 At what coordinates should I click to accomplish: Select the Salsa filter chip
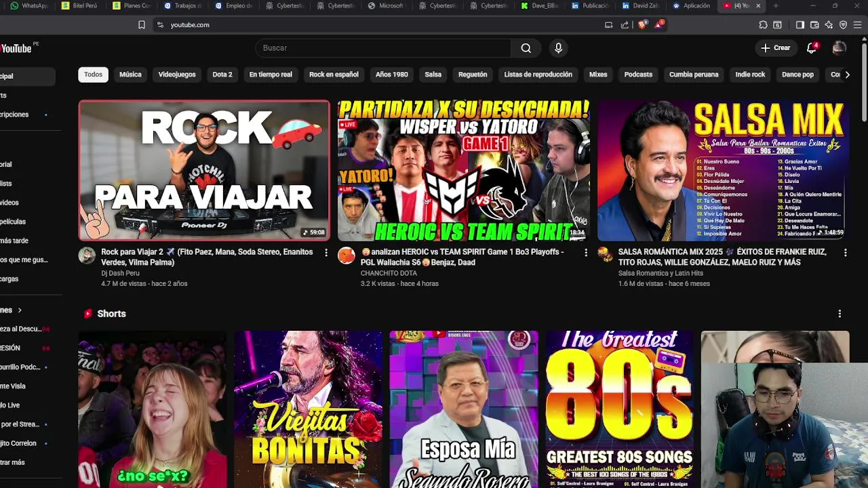433,75
